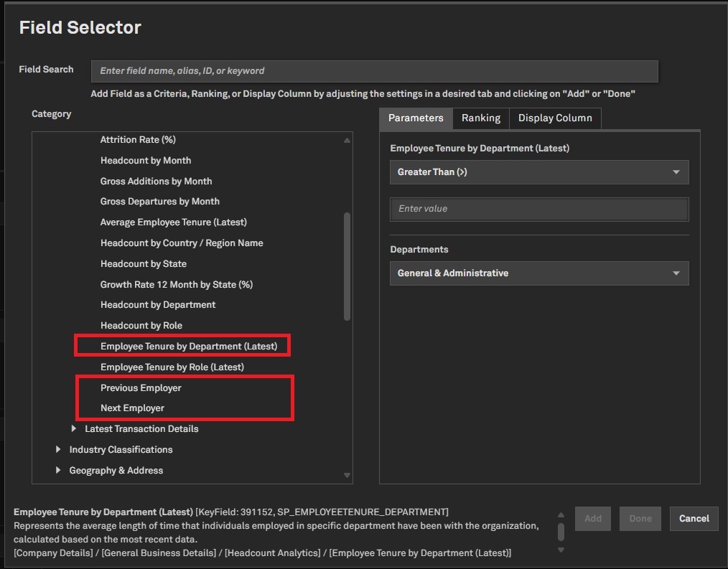Click the Enter value input field
The image size is (728, 569).
coord(539,209)
